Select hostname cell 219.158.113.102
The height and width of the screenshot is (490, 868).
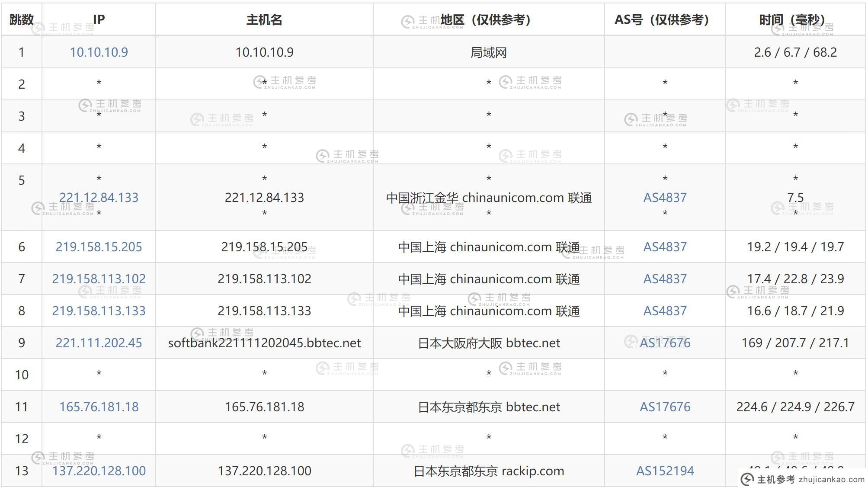pyautogui.click(x=264, y=279)
